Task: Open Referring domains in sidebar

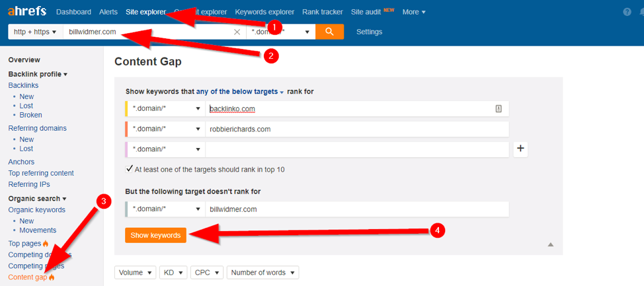Action: point(38,128)
